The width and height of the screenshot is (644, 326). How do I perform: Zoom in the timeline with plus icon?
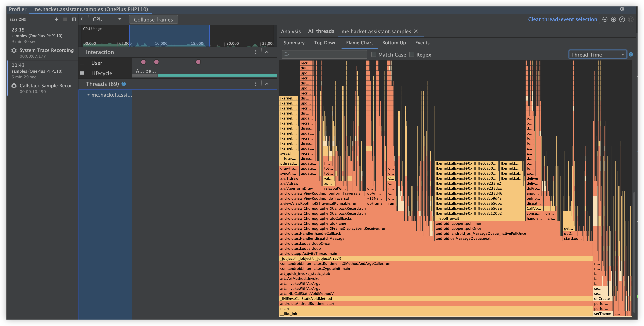tap(613, 19)
